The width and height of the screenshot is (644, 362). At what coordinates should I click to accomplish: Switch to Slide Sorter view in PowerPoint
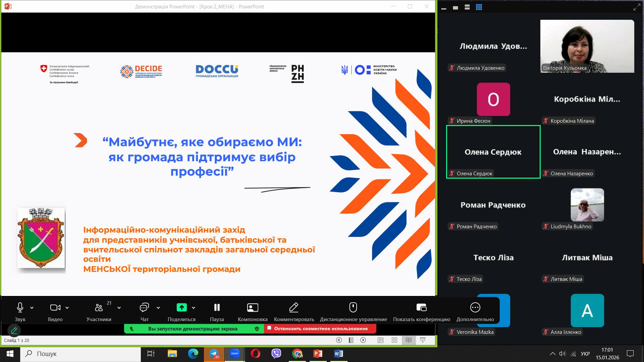[394, 340]
